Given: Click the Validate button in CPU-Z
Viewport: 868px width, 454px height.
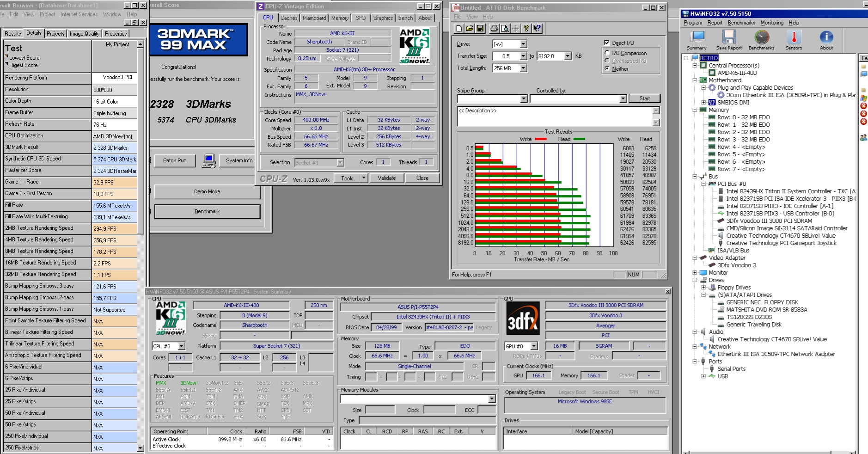Looking at the screenshot, I should [x=387, y=178].
